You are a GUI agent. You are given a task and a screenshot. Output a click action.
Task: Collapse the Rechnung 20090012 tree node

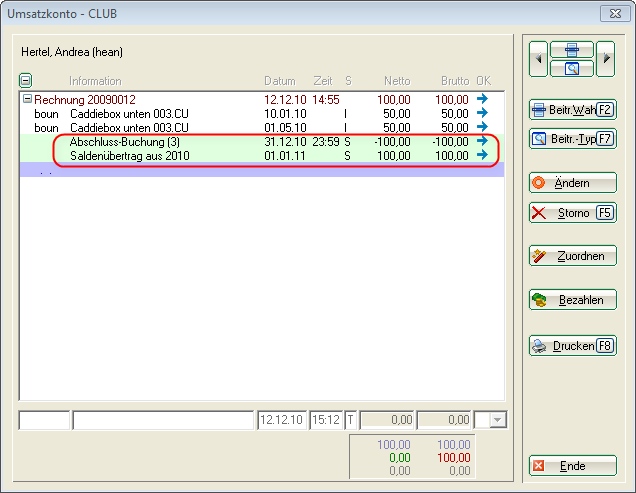27,100
